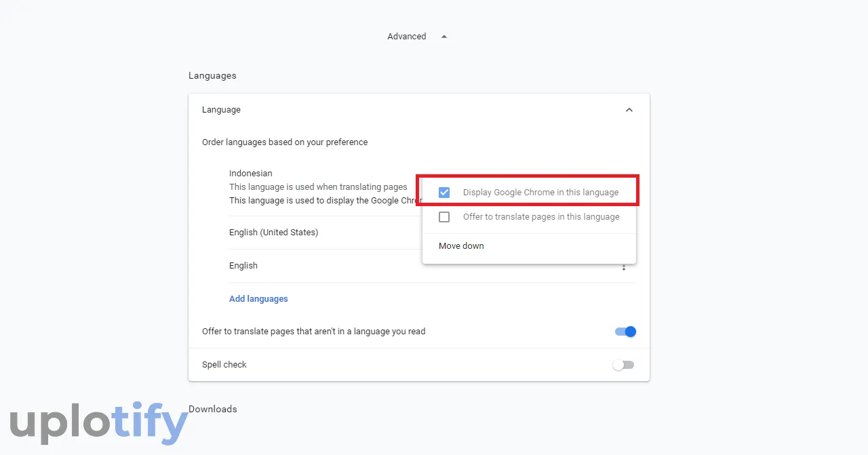Check Offer to translate pages in this language
Image resolution: width=868 pixels, height=455 pixels.
coord(444,217)
